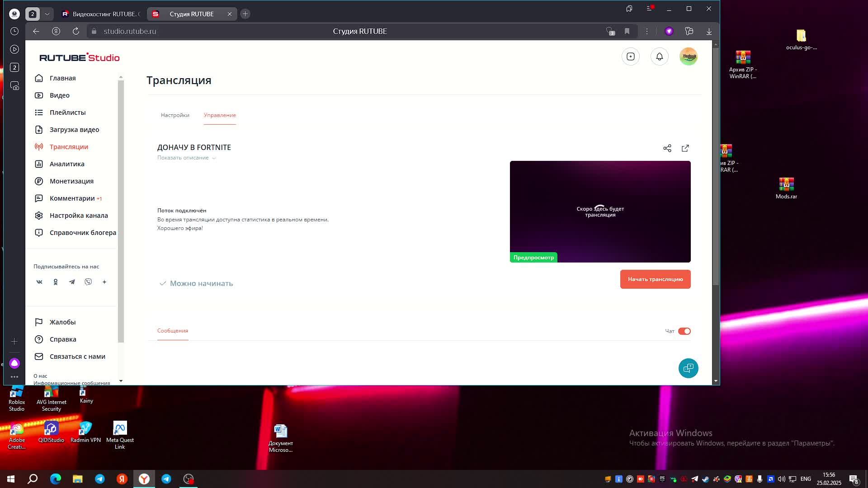868x488 pixels.
Task: Open the Аналитика sidebar item
Action: [67, 164]
